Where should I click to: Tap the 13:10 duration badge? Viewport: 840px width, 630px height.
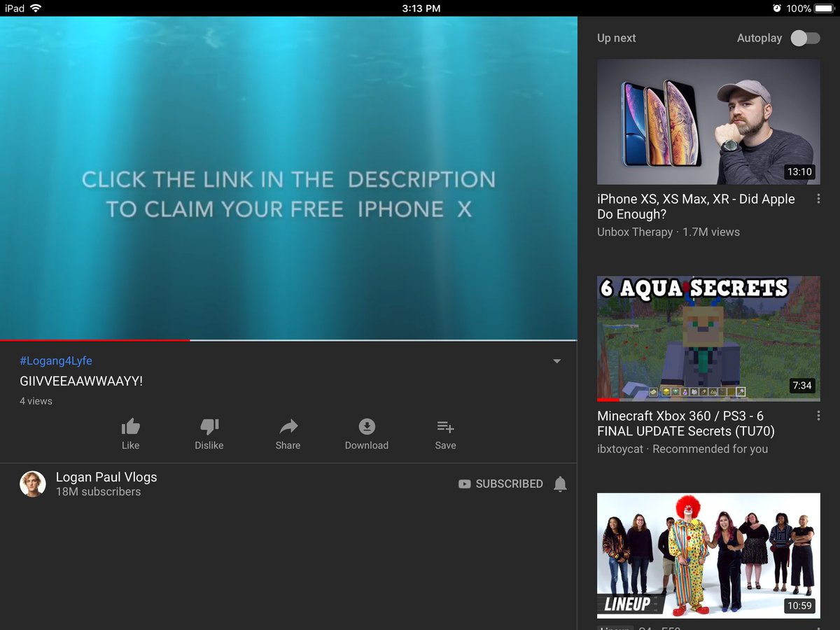tap(799, 171)
